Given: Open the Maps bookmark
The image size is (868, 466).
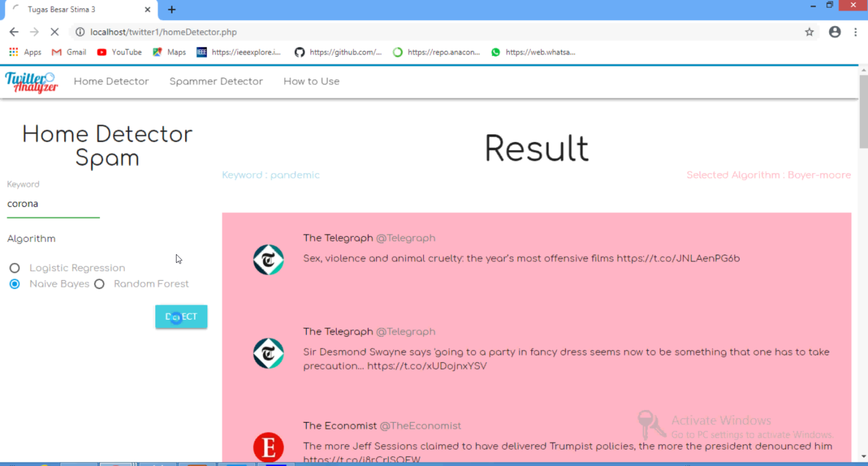Looking at the screenshot, I should tap(170, 52).
